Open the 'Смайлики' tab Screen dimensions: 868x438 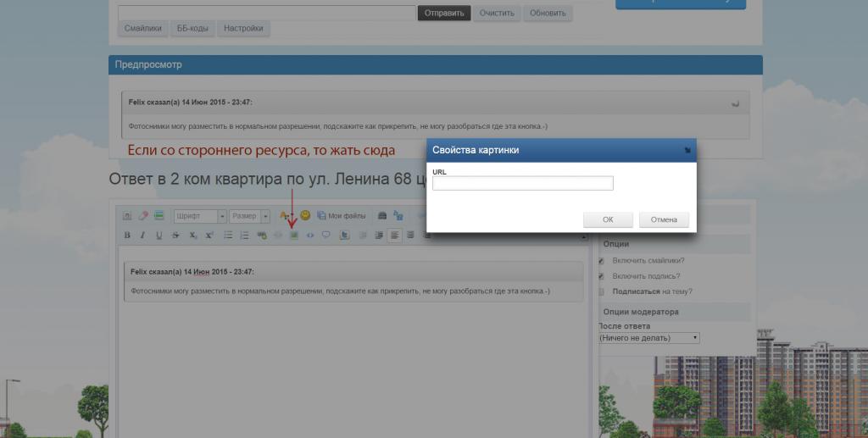pyautogui.click(x=142, y=29)
